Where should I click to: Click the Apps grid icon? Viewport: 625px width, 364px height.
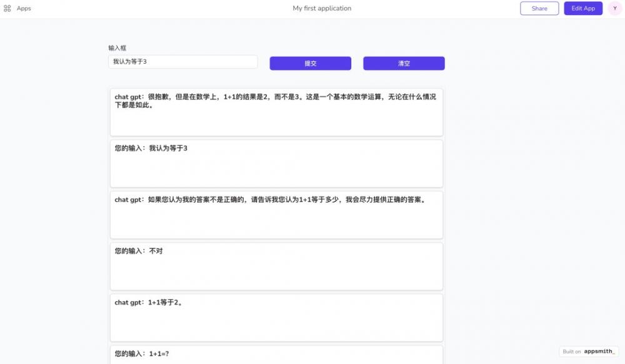pos(7,9)
